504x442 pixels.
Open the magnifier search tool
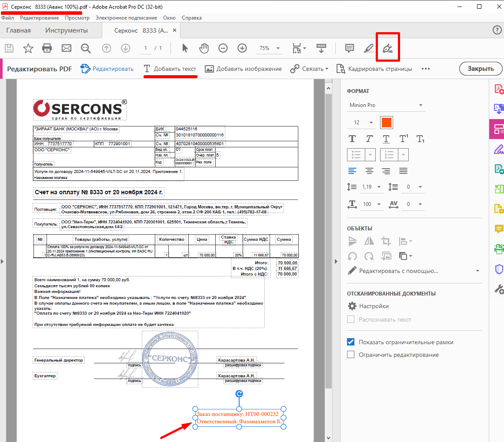point(86,48)
